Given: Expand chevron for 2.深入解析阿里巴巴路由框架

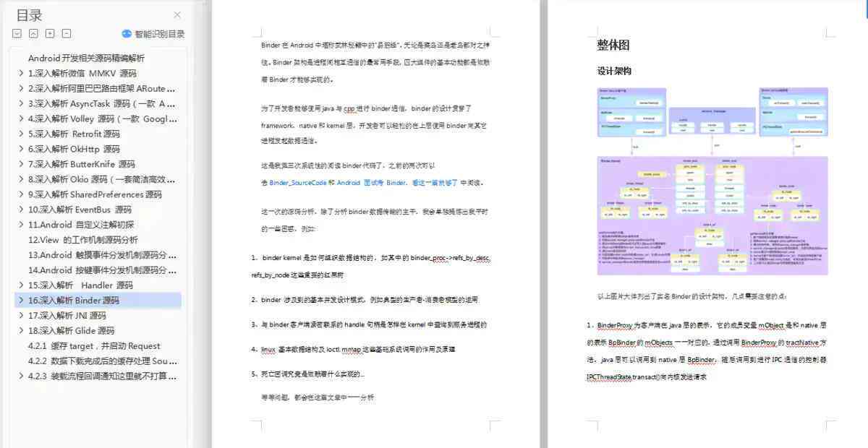Looking at the screenshot, I should point(20,88).
